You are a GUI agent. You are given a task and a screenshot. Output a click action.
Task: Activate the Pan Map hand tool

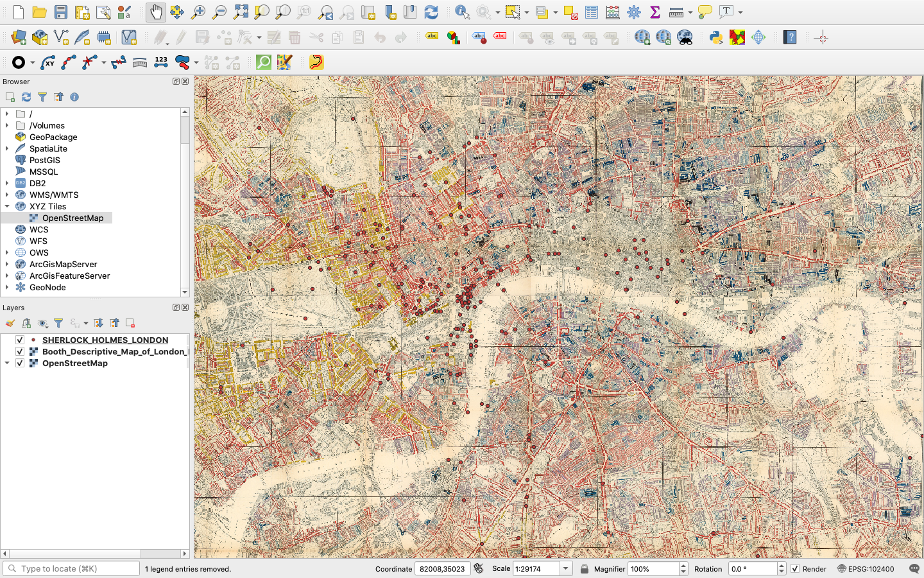[156, 12]
